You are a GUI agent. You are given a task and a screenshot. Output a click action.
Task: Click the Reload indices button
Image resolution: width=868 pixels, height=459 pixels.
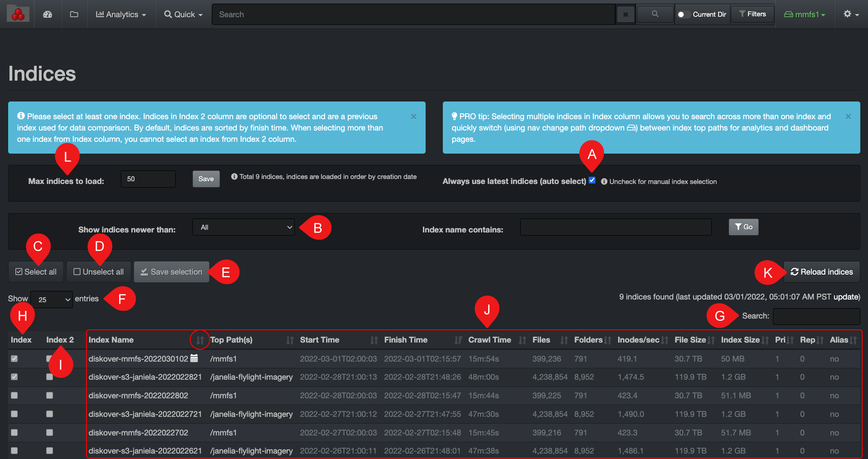821,272
